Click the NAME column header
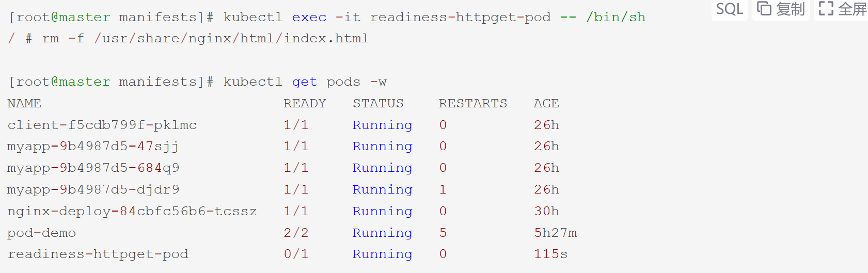Image resolution: width=868 pixels, height=273 pixels. click(x=24, y=103)
